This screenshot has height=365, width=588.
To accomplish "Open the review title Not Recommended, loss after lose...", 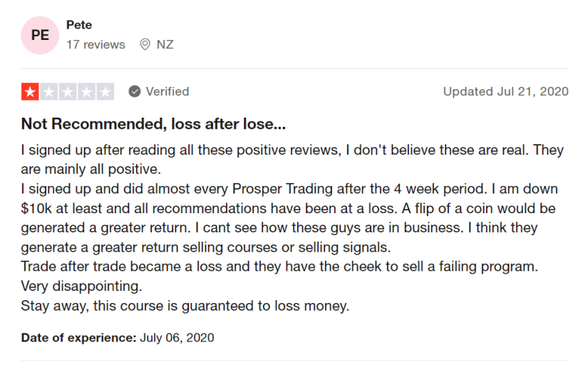I will (x=153, y=124).
